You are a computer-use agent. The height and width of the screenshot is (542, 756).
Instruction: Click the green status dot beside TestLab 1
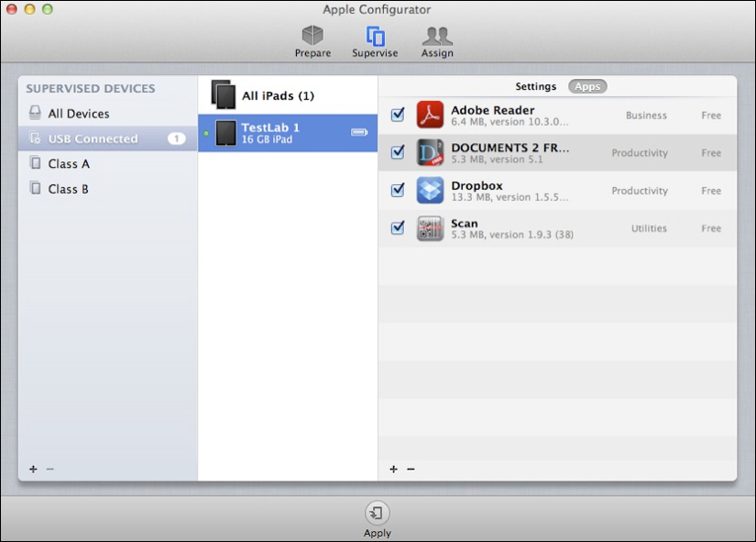(206, 133)
